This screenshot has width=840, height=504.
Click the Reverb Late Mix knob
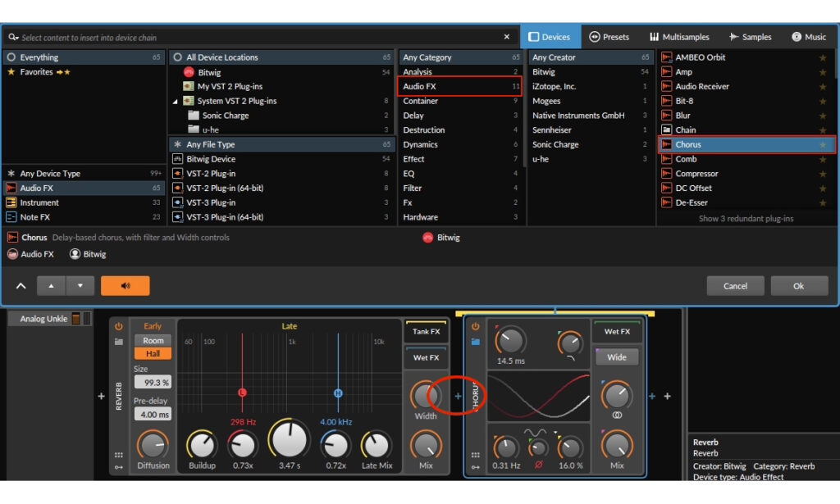(x=377, y=445)
